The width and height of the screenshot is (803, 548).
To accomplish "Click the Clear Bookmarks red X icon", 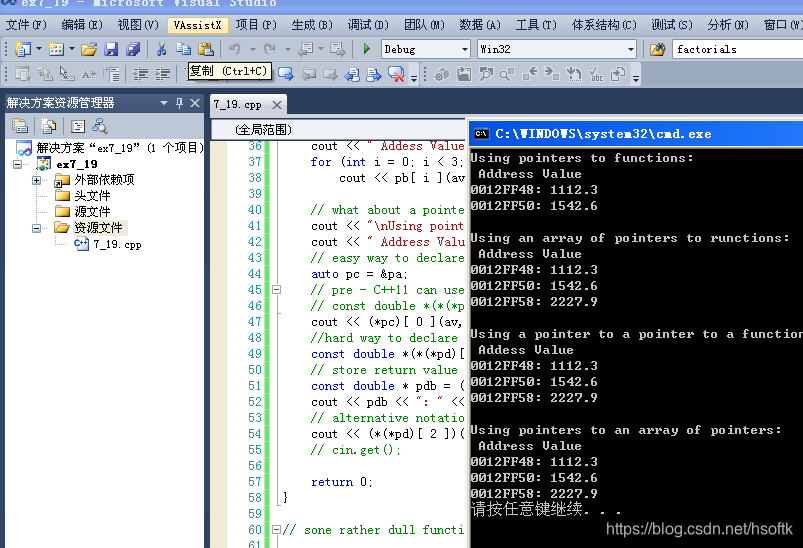I will (x=396, y=74).
